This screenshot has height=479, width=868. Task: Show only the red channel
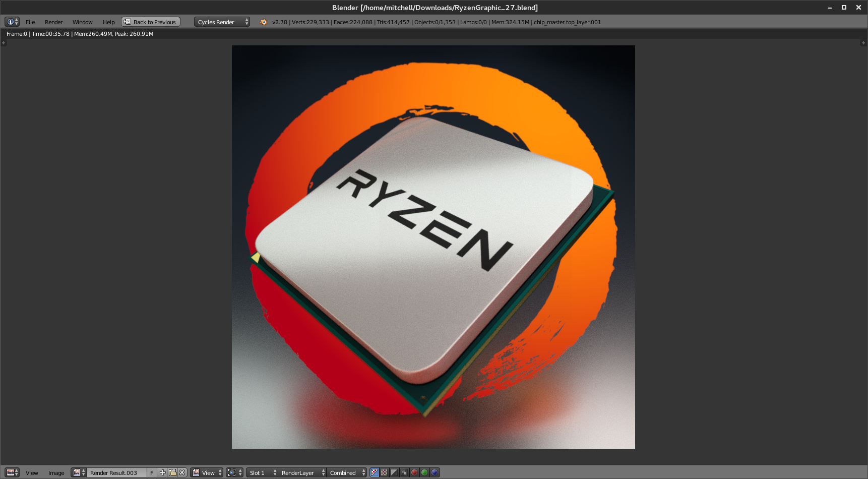tap(414, 472)
